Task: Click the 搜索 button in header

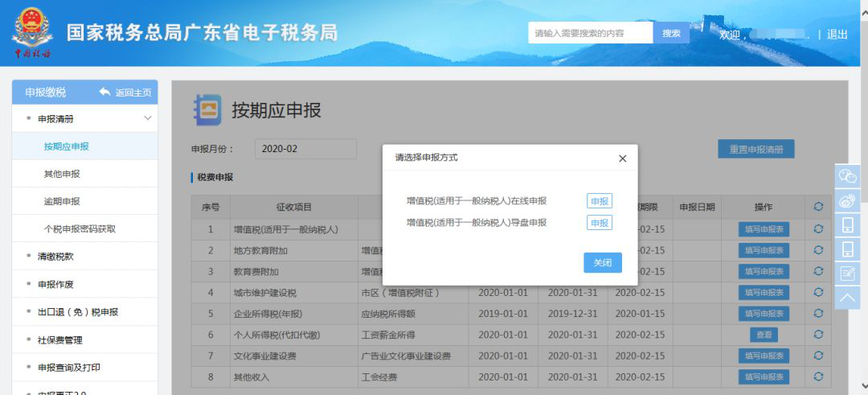Action: [x=671, y=33]
